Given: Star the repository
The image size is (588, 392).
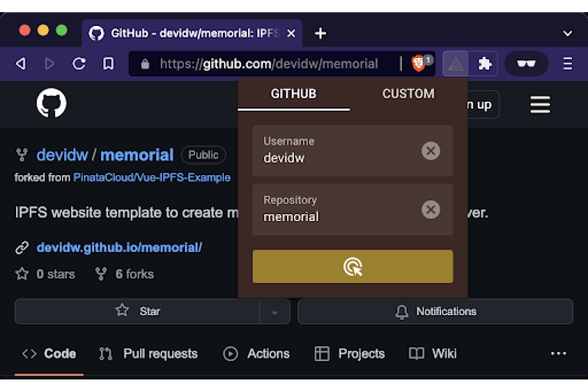Looking at the screenshot, I should click(x=137, y=311).
